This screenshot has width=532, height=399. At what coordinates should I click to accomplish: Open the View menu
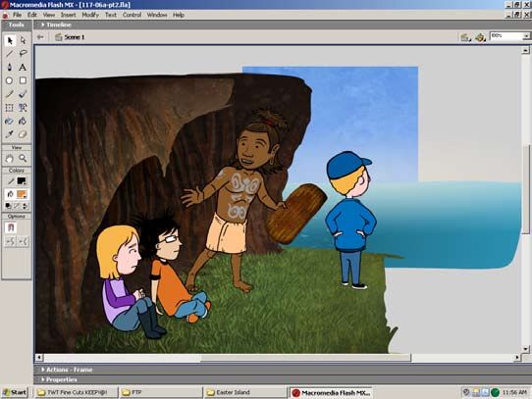pyautogui.click(x=49, y=15)
